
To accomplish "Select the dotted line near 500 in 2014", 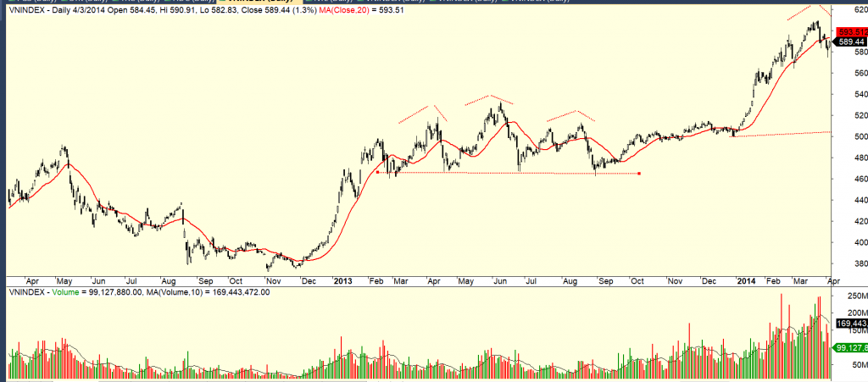I will [797, 133].
